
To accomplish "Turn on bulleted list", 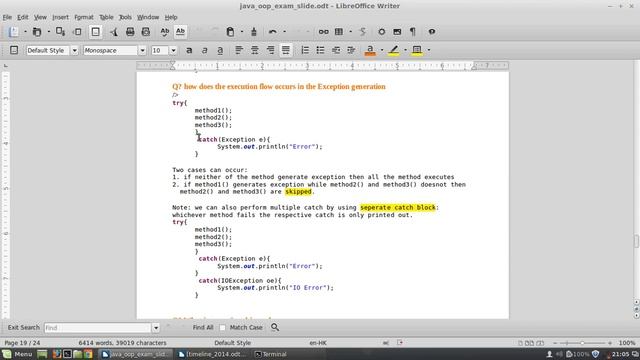I will point(320,50).
